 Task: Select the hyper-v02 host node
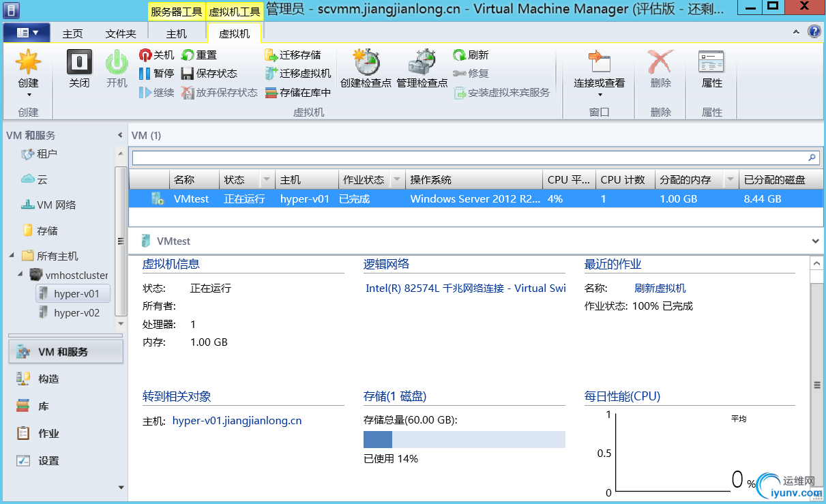click(70, 312)
